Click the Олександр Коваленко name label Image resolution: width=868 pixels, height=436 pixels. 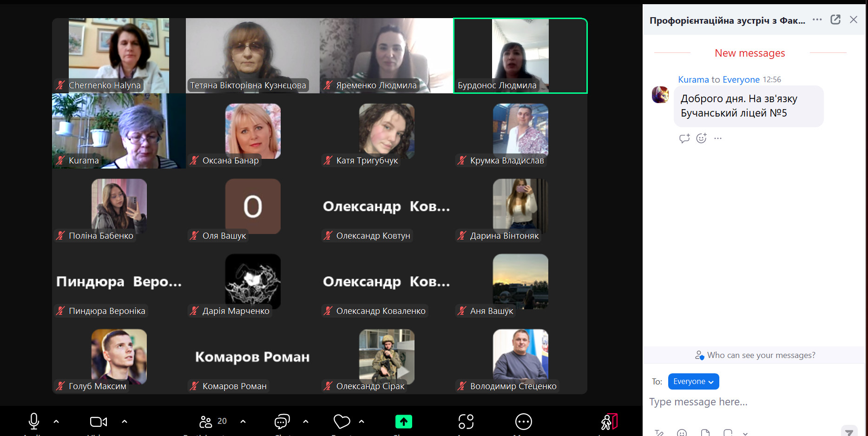point(381,311)
